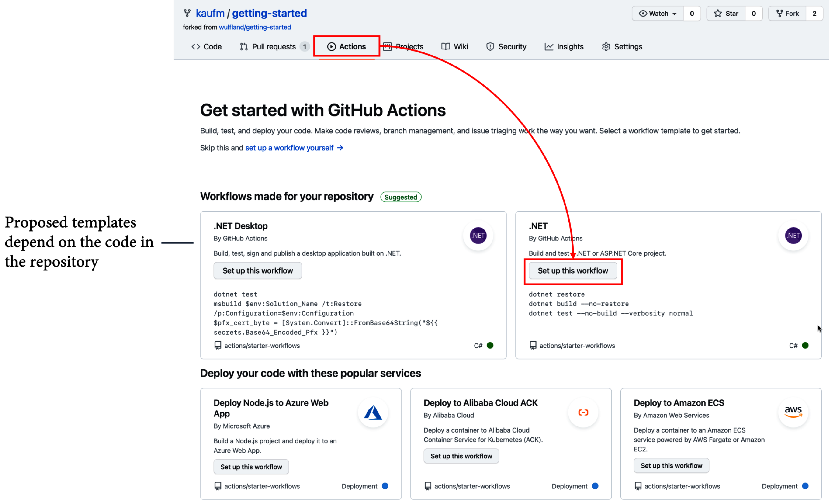Open the Pull requests tab

coord(274,46)
